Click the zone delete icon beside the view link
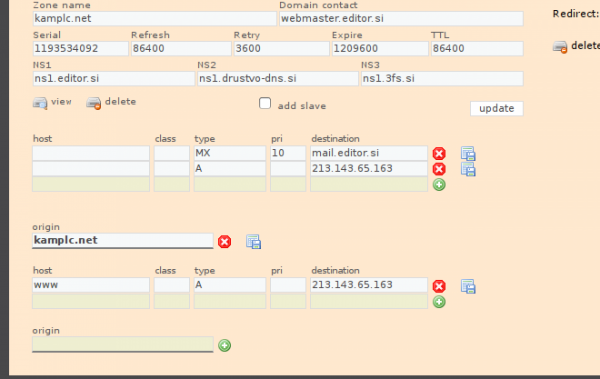The height and width of the screenshot is (379, 600). click(93, 103)
